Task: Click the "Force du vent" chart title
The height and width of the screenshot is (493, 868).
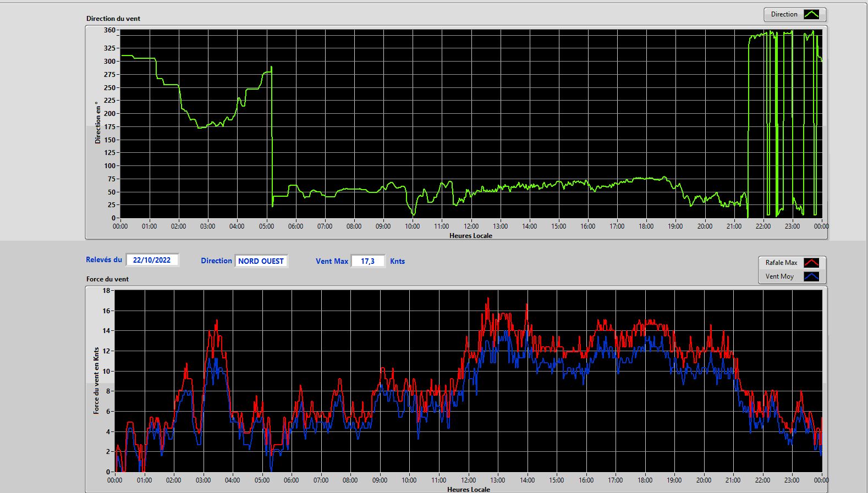Action: click(x=107, y=279)
